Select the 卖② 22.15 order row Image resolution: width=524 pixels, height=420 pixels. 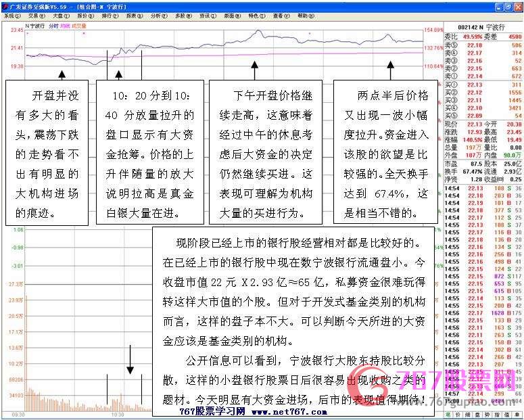pyautogui.click(x=483, y=68)
